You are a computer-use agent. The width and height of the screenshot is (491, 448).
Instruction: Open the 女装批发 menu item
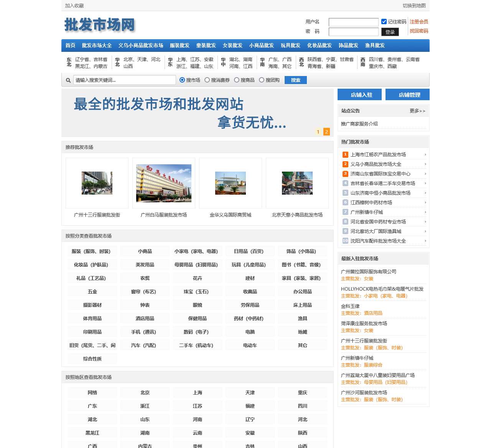[232, 45]
